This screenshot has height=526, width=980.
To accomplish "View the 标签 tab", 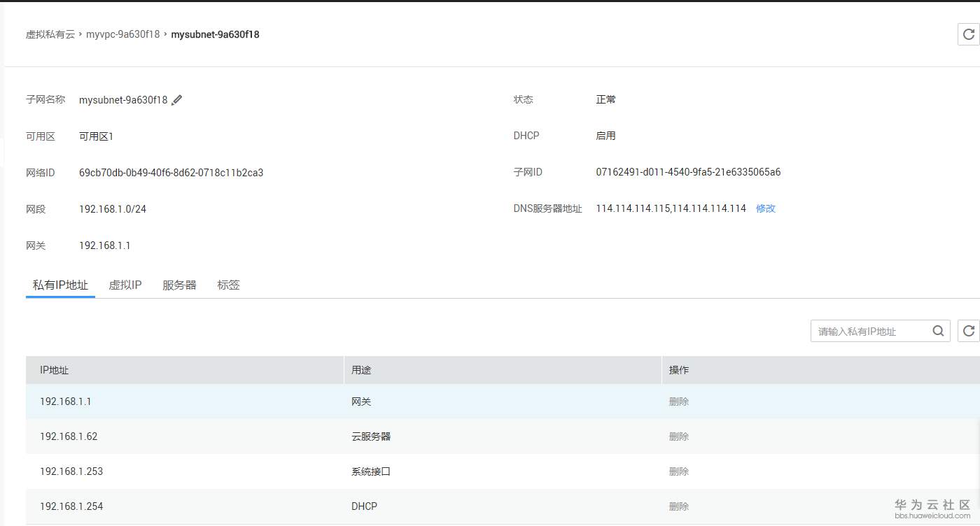I will pos(228,285).
